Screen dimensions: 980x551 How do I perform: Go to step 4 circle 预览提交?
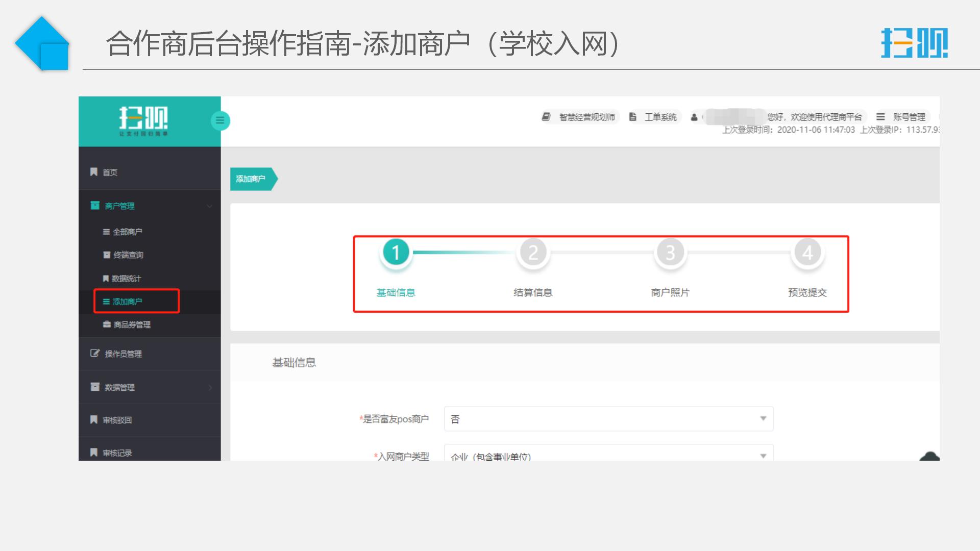[807, 253]
